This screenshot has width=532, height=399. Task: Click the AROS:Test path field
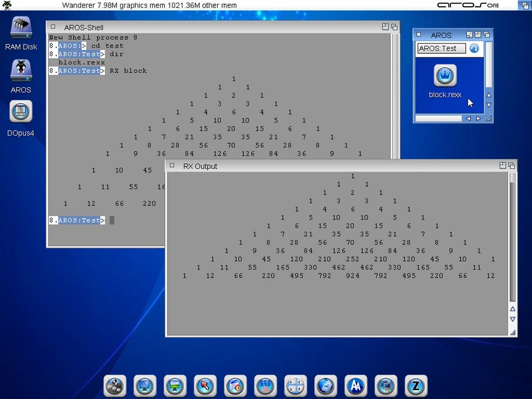440,48
